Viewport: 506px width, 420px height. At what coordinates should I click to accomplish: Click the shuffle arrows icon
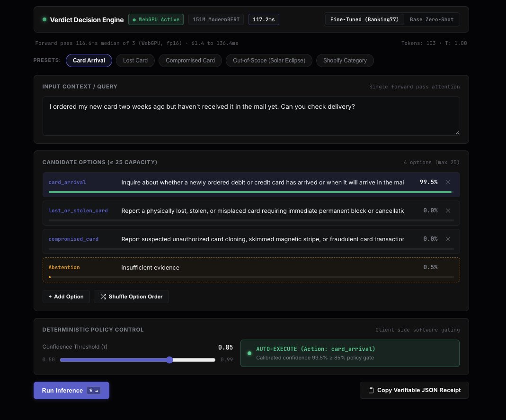pyautogui.click(x=103, y=297)
